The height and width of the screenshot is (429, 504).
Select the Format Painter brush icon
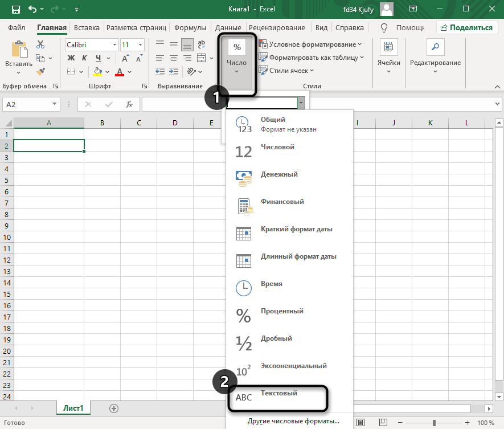[40, 71]
